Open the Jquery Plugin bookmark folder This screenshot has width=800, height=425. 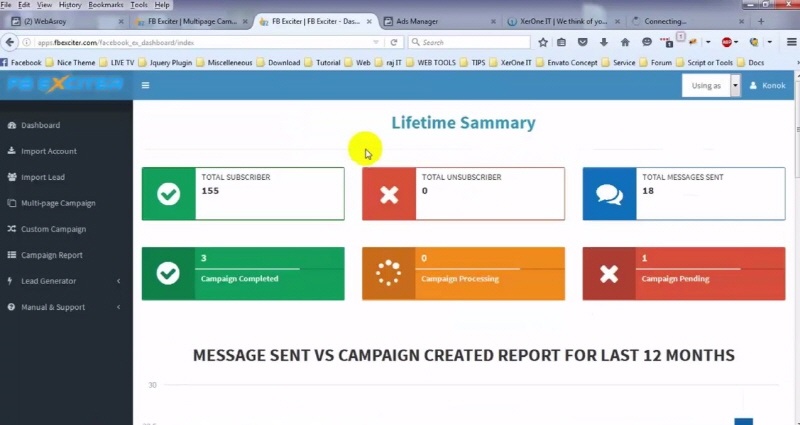[x=165, y=63]
